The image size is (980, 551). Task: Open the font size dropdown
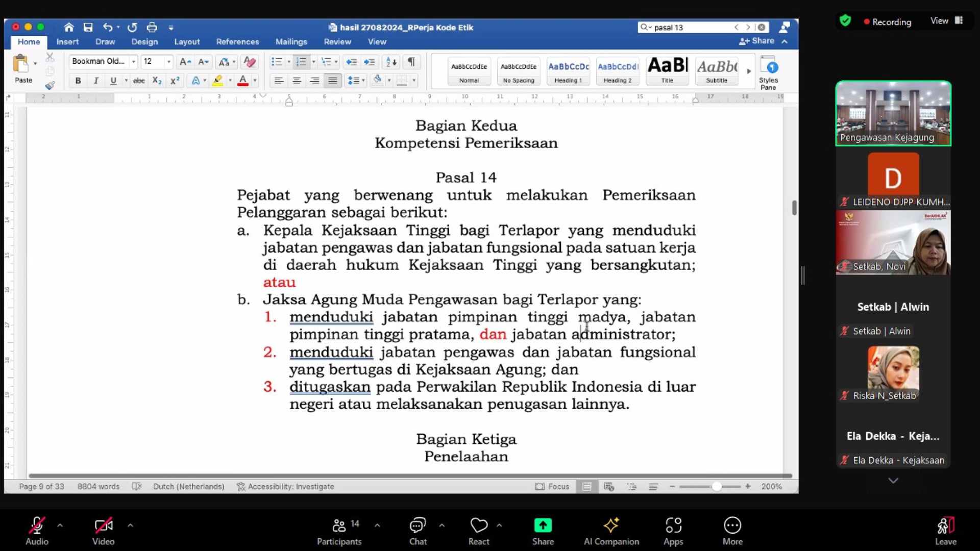click(x=168, y=62)
